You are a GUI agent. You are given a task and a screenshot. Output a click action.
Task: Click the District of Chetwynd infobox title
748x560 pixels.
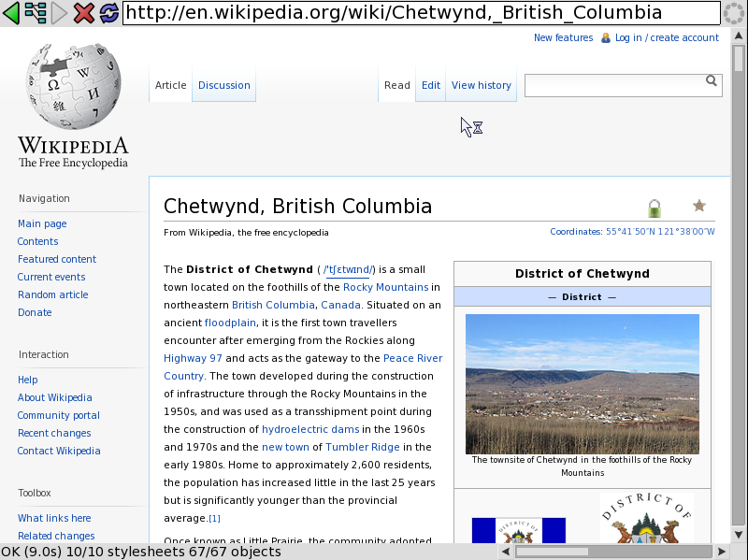pyautogui.click(x=582, y=274)
